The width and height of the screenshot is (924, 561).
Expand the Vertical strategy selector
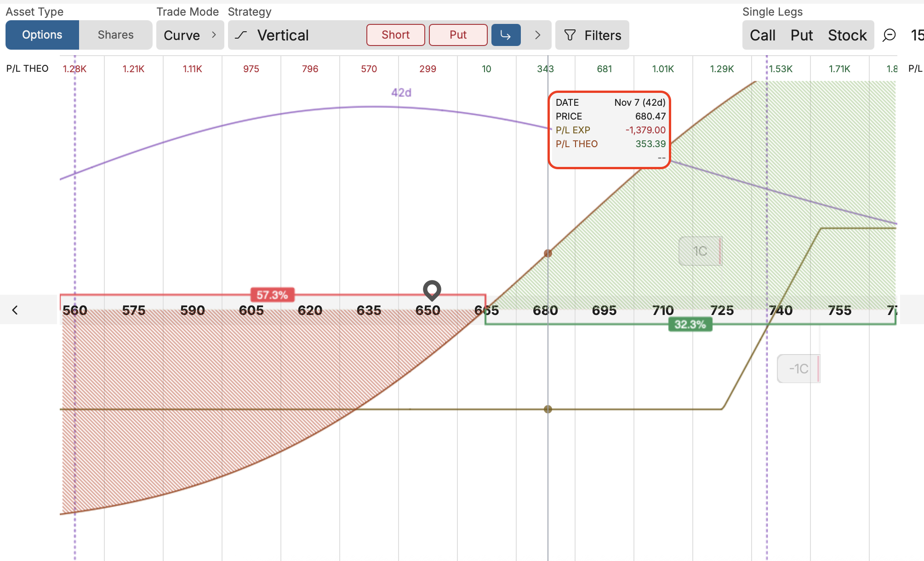tap(283, 35)
